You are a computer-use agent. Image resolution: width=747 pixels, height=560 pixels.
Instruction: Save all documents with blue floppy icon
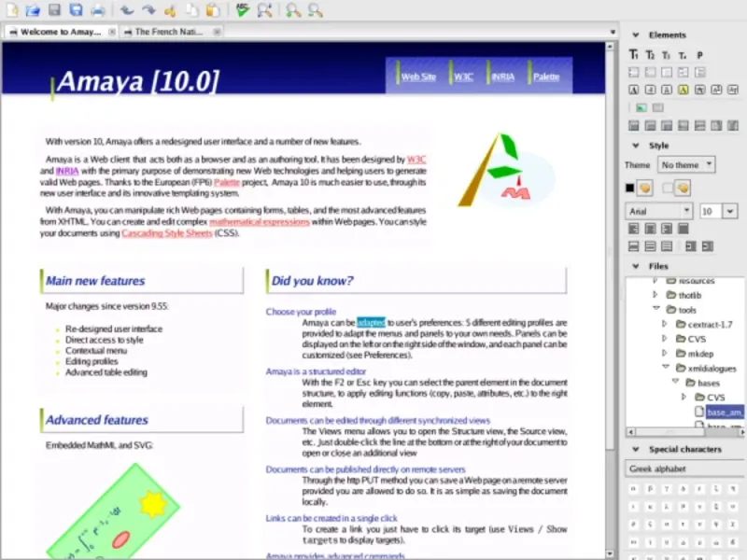pyautogui.click(x=76, y=9)
